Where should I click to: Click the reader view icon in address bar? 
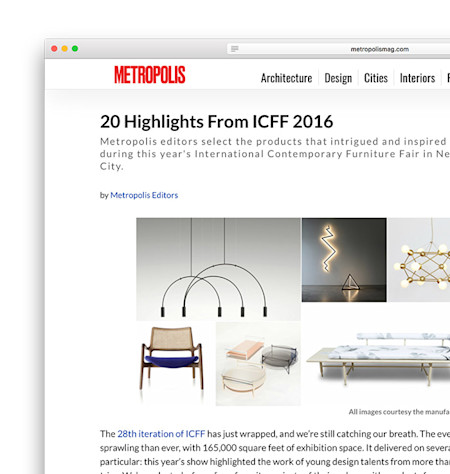[x=235, y=49]
